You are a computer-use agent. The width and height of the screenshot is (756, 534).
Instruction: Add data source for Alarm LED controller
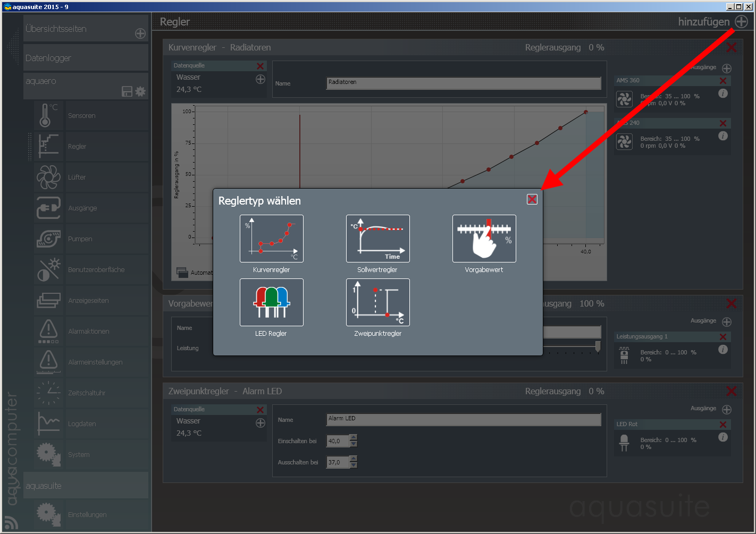point(261,423)
